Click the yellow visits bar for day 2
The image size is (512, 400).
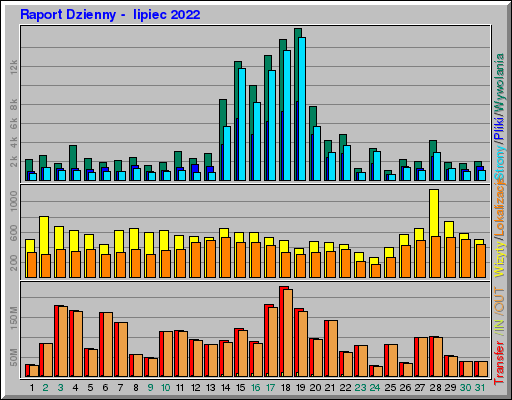[44, 235]
